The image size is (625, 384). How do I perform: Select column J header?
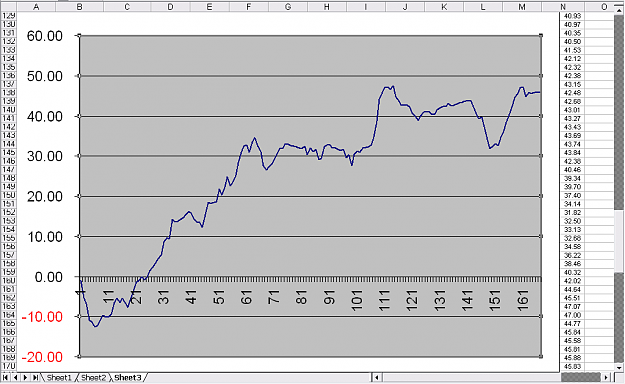(x=405, y=7)
